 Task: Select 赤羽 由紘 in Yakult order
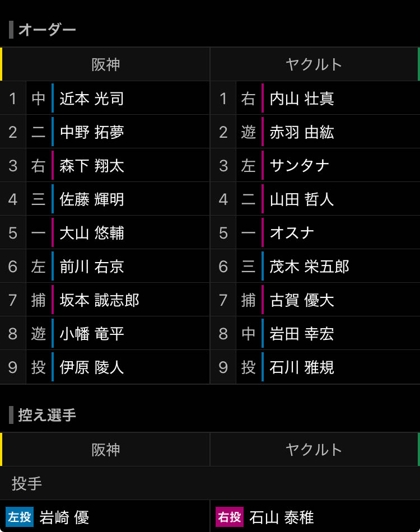pyautogui.click(x=302, y=132)
